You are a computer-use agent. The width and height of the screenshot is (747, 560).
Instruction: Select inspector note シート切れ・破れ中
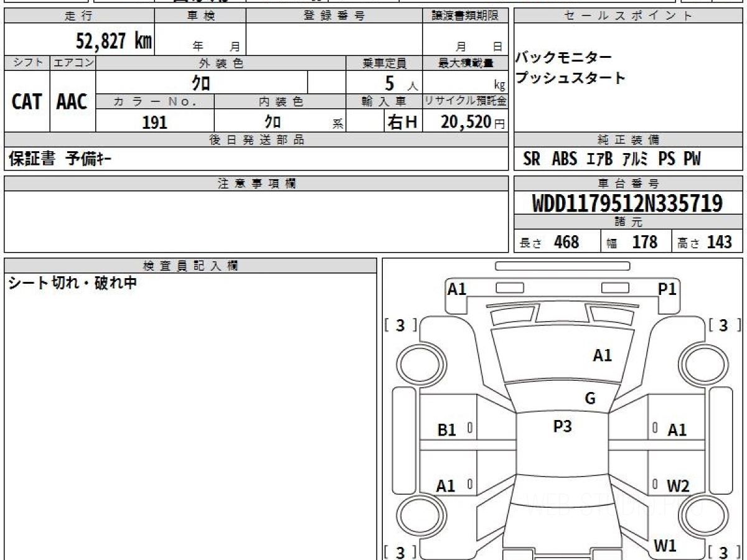point(72,284)
